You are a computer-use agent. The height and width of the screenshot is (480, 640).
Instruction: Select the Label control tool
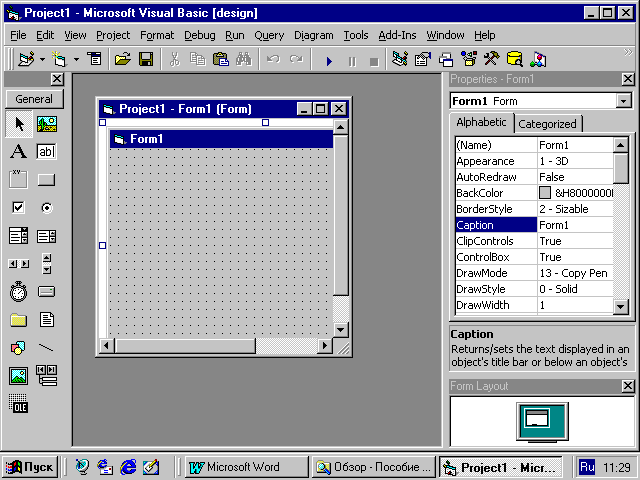coord(19,151)
